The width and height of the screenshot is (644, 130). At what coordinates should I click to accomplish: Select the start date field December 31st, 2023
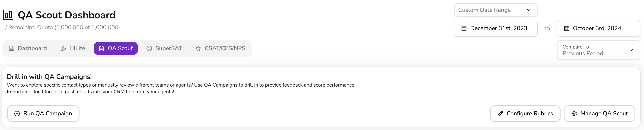[495, 28]
